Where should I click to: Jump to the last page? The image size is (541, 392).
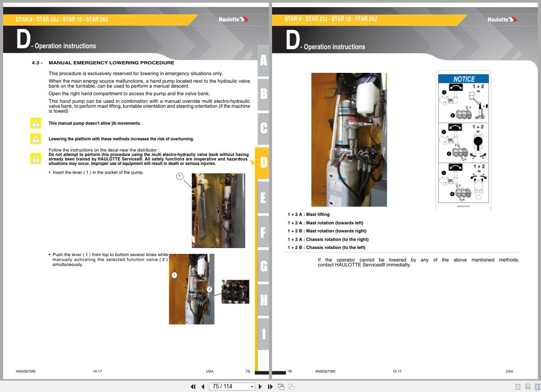pos(270,387)
